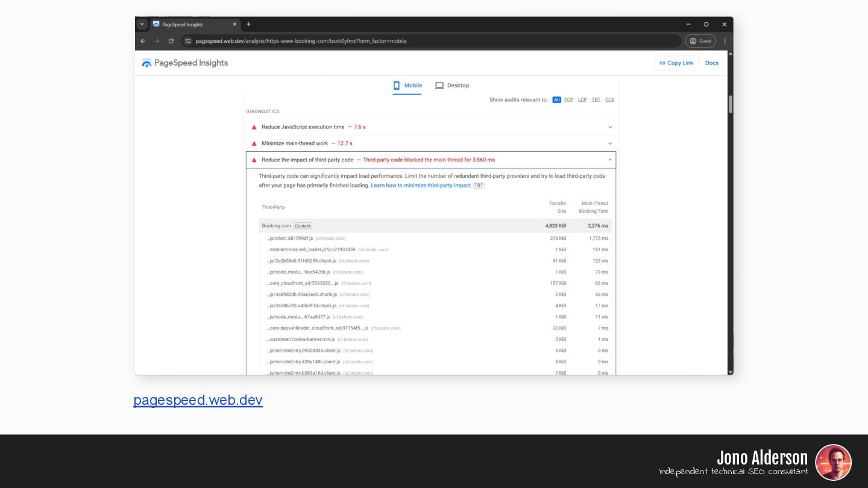Click the 278 KiB transfer size value
This screenshot has width=868, height=488.
pyautogui.click(x=559, y=239)
